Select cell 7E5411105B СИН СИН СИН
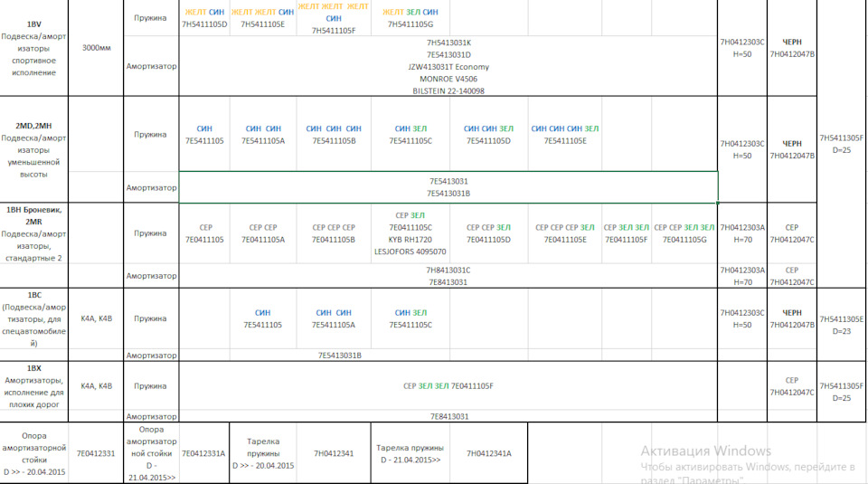The height and width of the screenshot is (484, 868). 334,135
